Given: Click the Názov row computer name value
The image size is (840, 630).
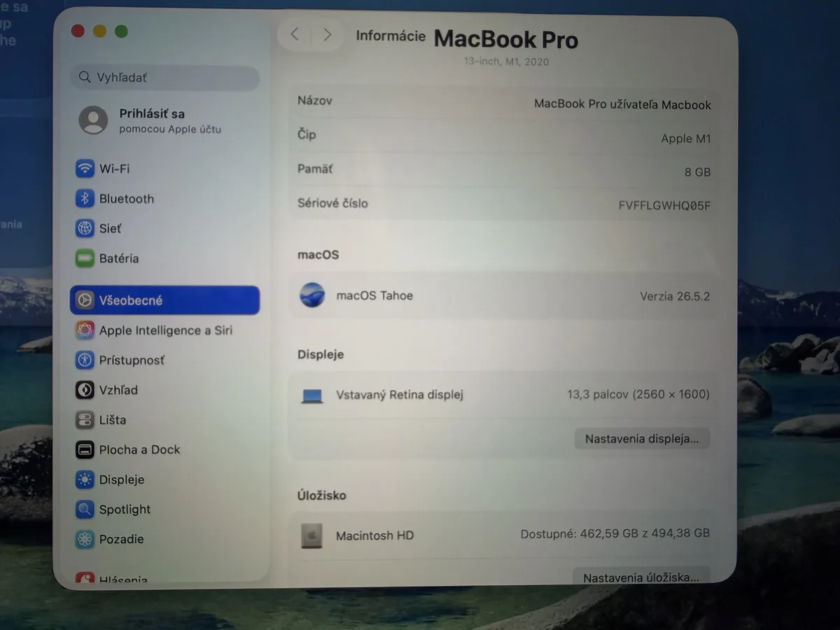Looking at the screenshot, I should click(x=622, y=104).
